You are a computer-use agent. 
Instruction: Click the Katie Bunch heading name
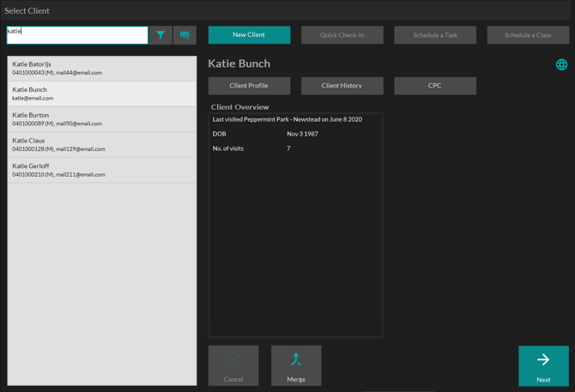239,63
